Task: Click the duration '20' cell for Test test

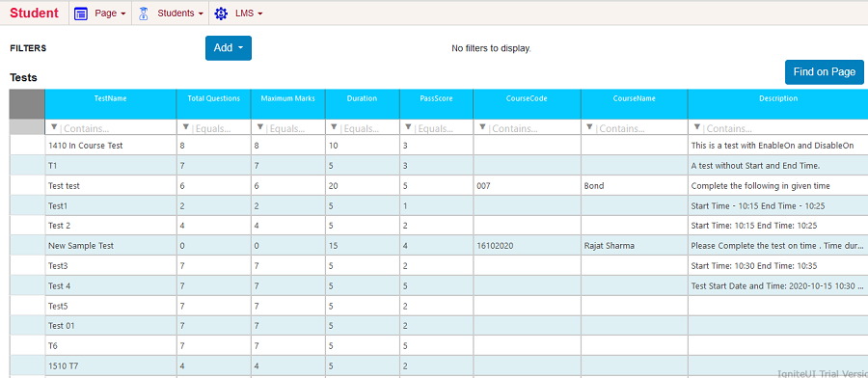Action: (x=362, y=186)
